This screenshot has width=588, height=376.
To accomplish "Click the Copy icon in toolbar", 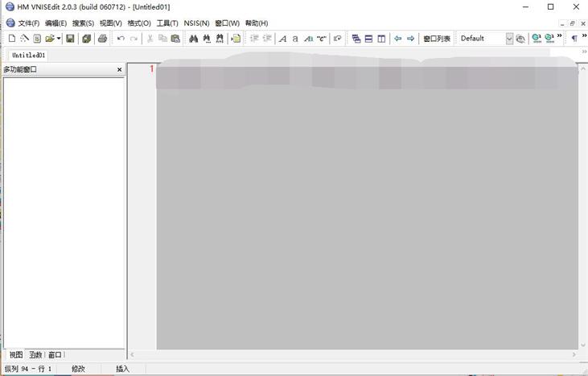I will pyautogui.click(x=162, y=39).
